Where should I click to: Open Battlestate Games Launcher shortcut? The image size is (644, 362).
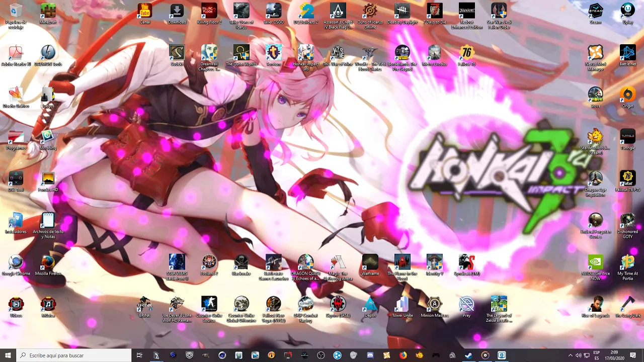pyautogui.click(x=274, y=267)
